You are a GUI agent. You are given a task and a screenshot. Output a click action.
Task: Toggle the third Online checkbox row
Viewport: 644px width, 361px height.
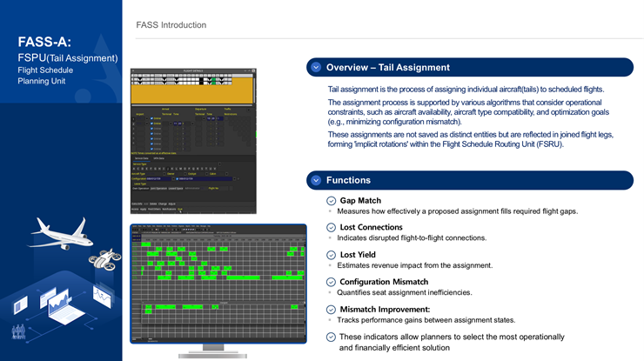[x=152, y=130]
